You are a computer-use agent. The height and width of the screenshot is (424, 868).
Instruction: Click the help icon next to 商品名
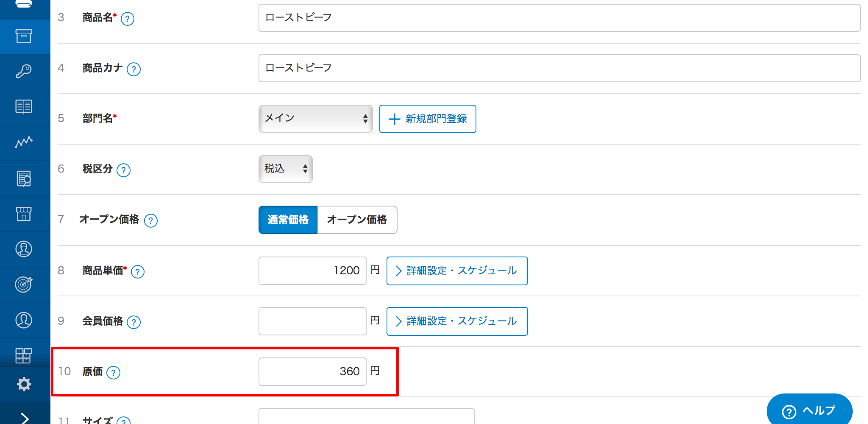click(x=128, y=19)
